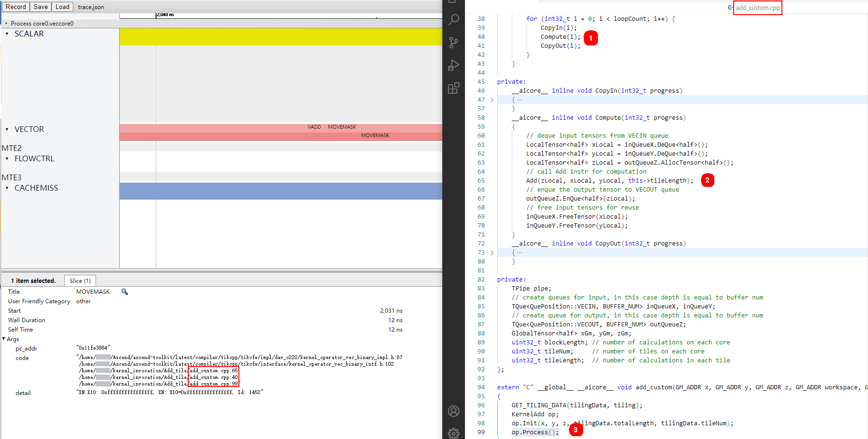The image size is (868, 439).
Task: Click the Start value 2,031 ns
Action: 391,311
